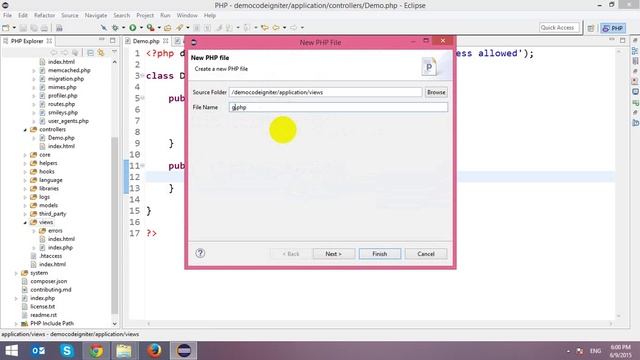Select the PHP perspective button
This screenshot has height=360, width=640.
pyautogui.click(x=613, y=28)
